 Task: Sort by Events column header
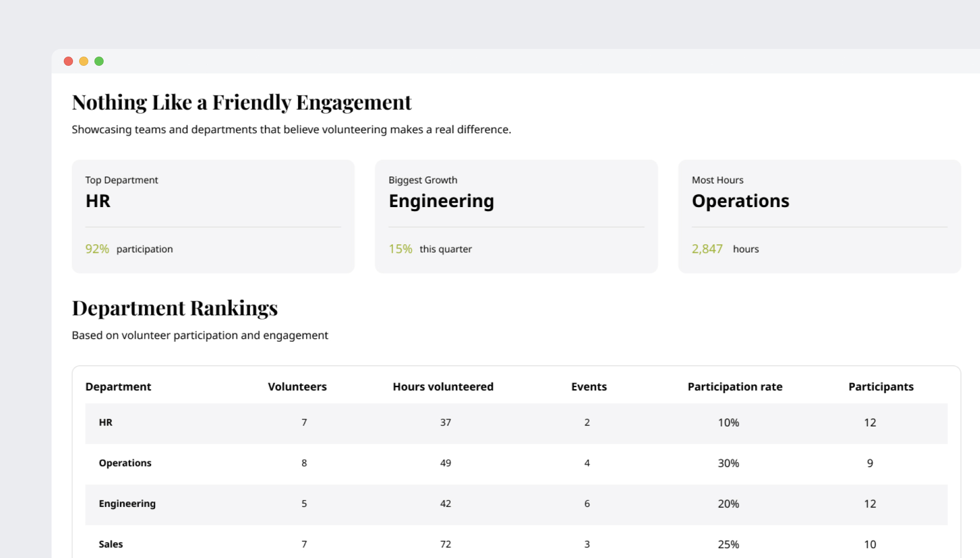click(589, 387)
